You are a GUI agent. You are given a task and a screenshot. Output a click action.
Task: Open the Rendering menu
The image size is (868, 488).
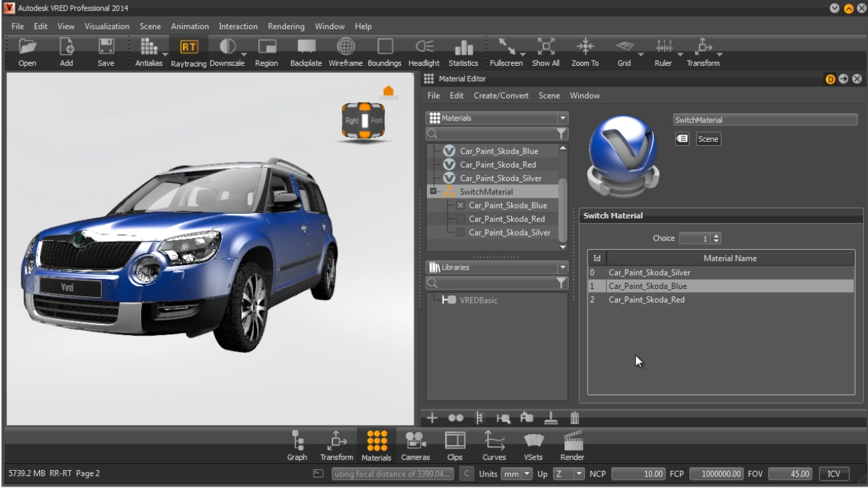(286, 27)
